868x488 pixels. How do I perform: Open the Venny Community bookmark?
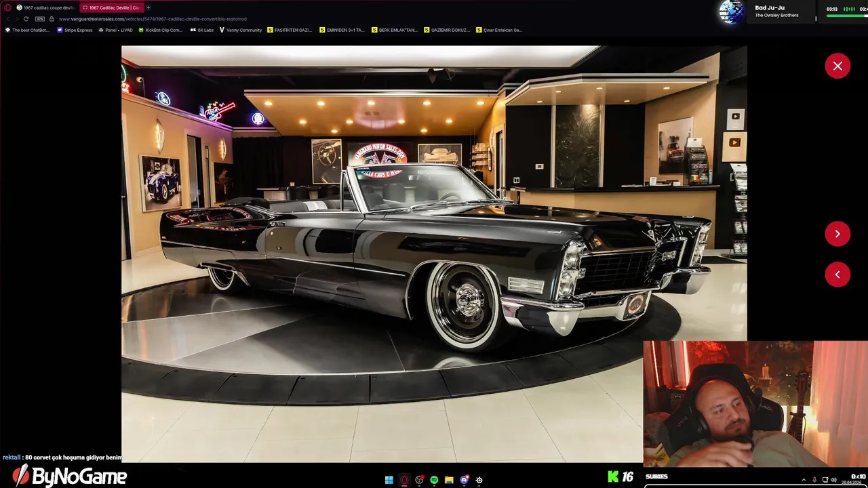tap(241, 30)
